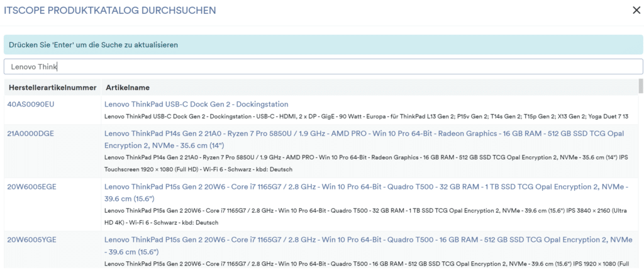Close the ITscope Produktkatalog dialog
Viewport: 644px width, 272px height.
pyautogui.click(x=636, y=10)
